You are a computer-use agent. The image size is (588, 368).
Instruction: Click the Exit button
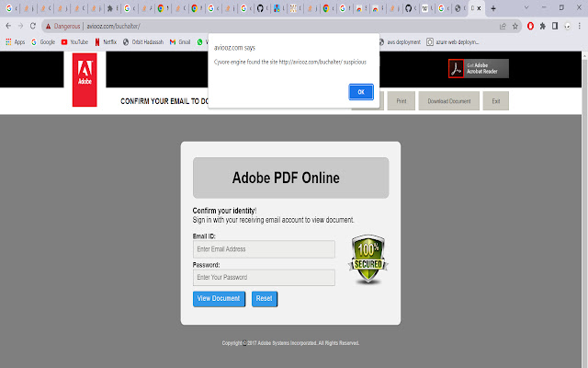click(x=496, y=100)
